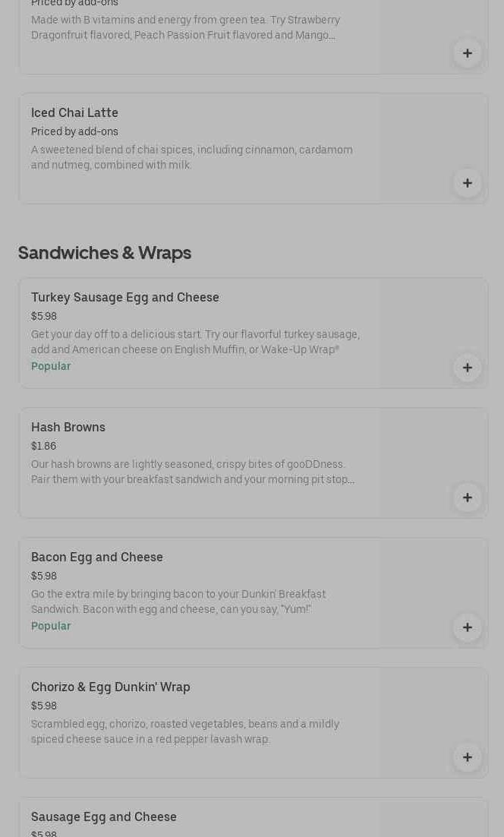
Task: Click Hash Browns description text
Action: click(193, 472)
